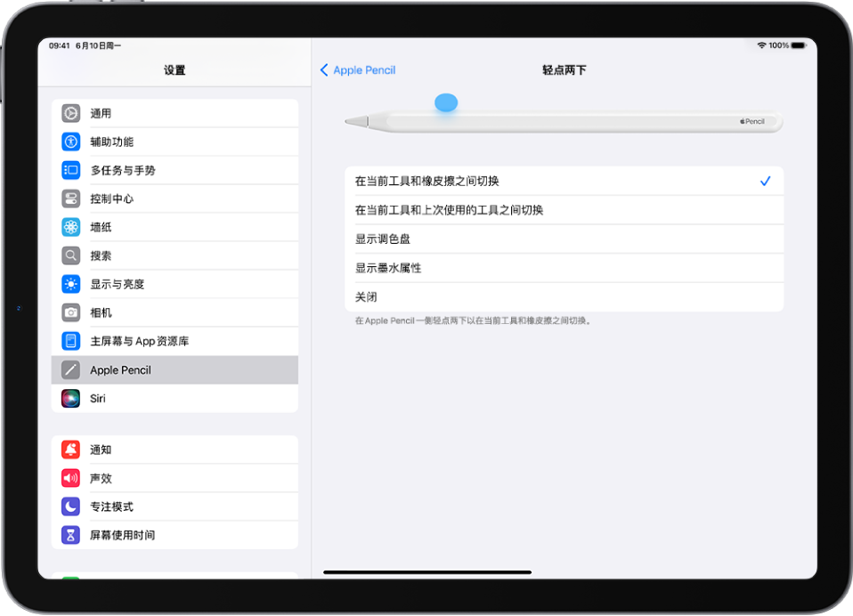
Task: Open 控制中心 settings row
Action: pos(175,199)
